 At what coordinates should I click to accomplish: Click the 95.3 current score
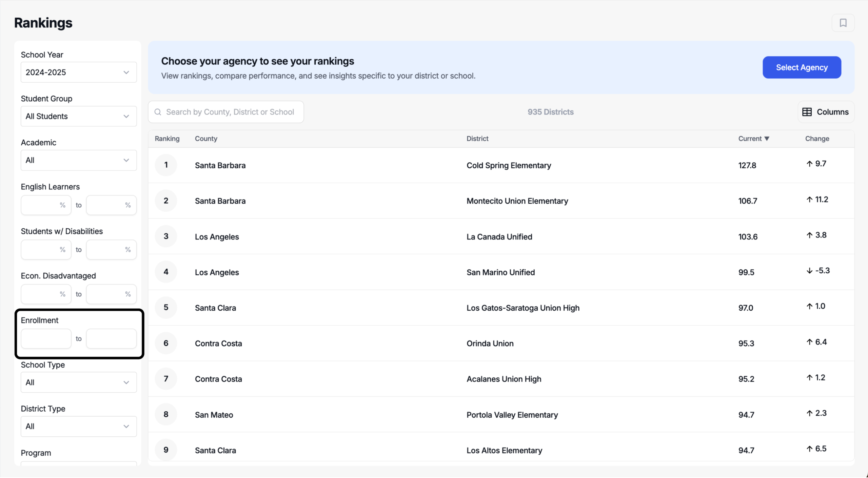coord(746,344)
